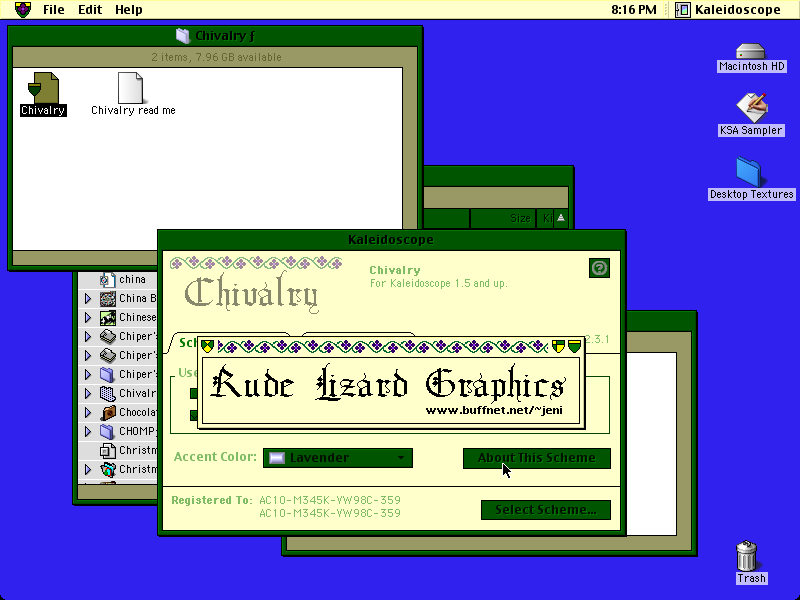Click the Trash can icon
The width and height of the screenshot is (800, 600).
click(x=747, y=556)
